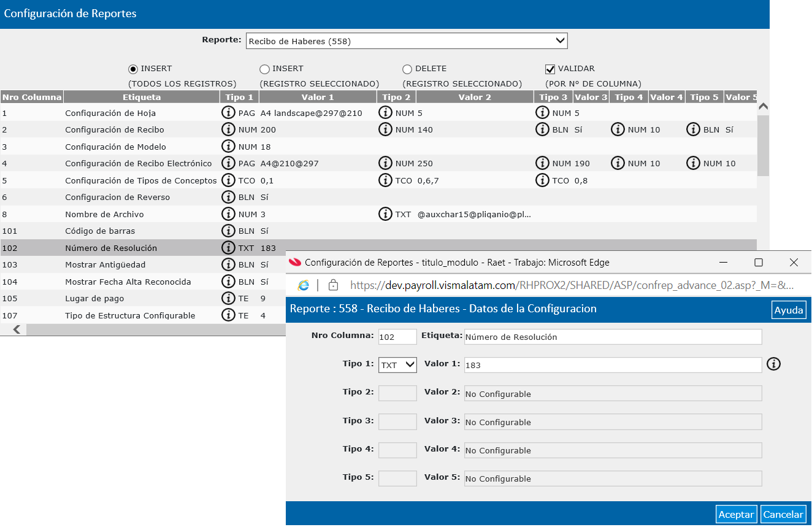Click info icon for Número de Resolución row
The height and width of the screenshot is (527, 812).
[229, 248]
